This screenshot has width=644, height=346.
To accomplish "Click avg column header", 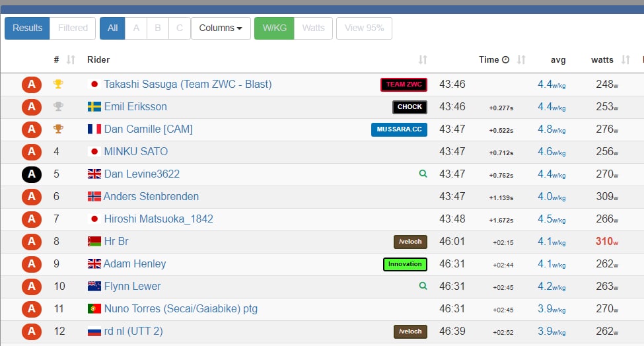I will [x=557, y=60].
